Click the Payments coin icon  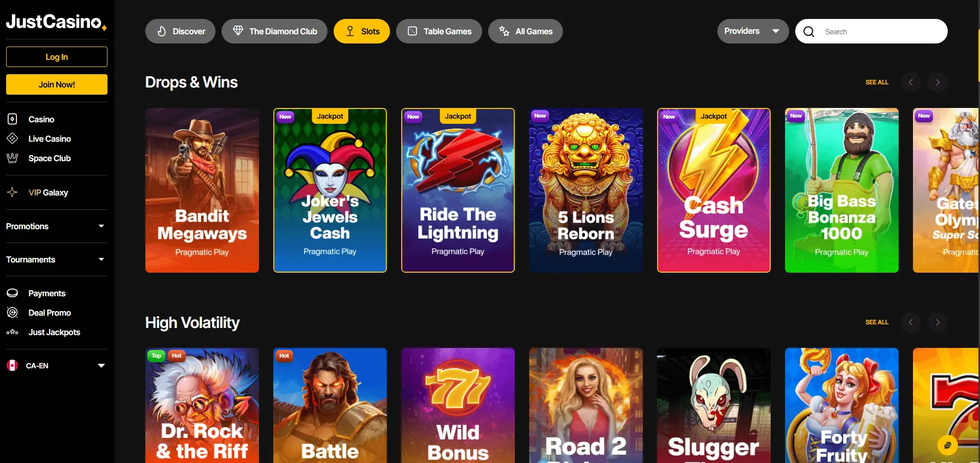point(12,293)
